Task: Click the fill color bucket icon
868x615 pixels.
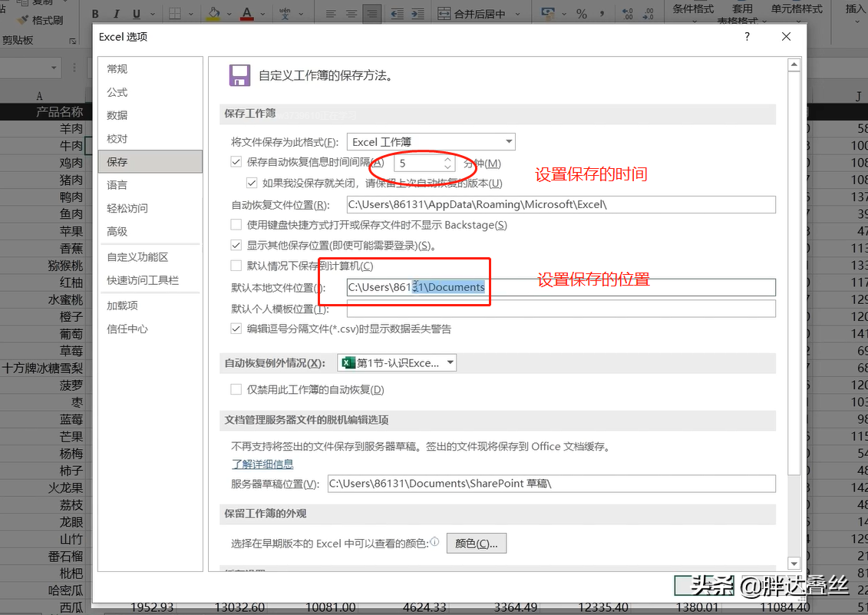Action: [213, 14]
